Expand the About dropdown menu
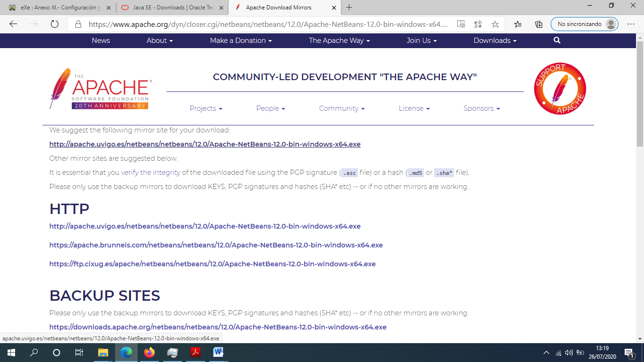This screenshot has width=644, height=362. [160, 41]
